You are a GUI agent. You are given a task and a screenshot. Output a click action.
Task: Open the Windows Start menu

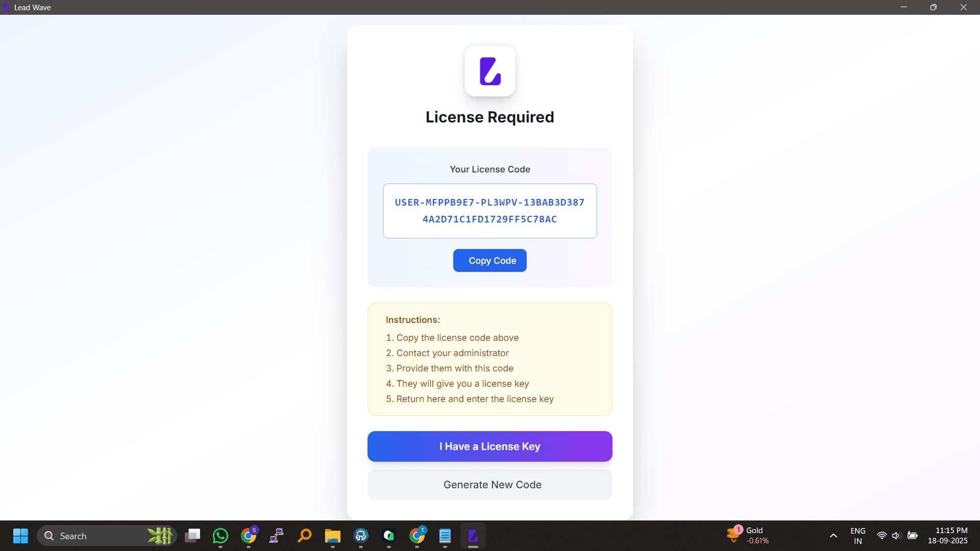[x=20, y=536]
